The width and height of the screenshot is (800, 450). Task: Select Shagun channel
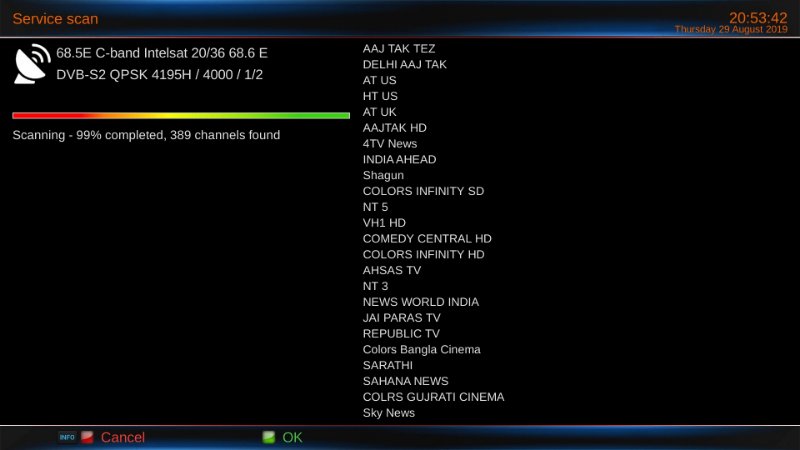tap(383, 176)
